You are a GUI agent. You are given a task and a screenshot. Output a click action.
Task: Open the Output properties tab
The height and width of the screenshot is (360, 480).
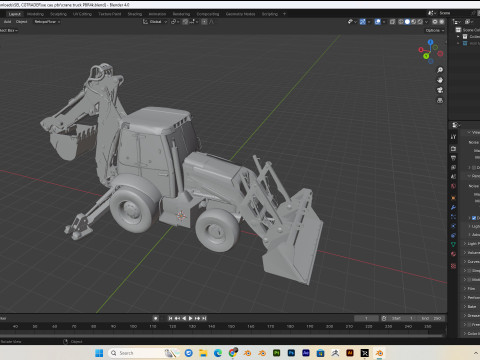coord(453,158)
